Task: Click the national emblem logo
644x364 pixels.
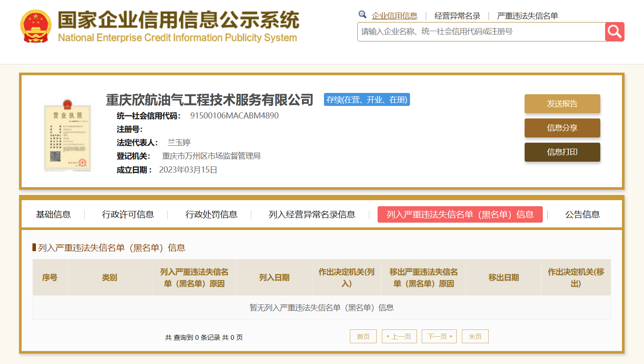Action: coord(35,27)
